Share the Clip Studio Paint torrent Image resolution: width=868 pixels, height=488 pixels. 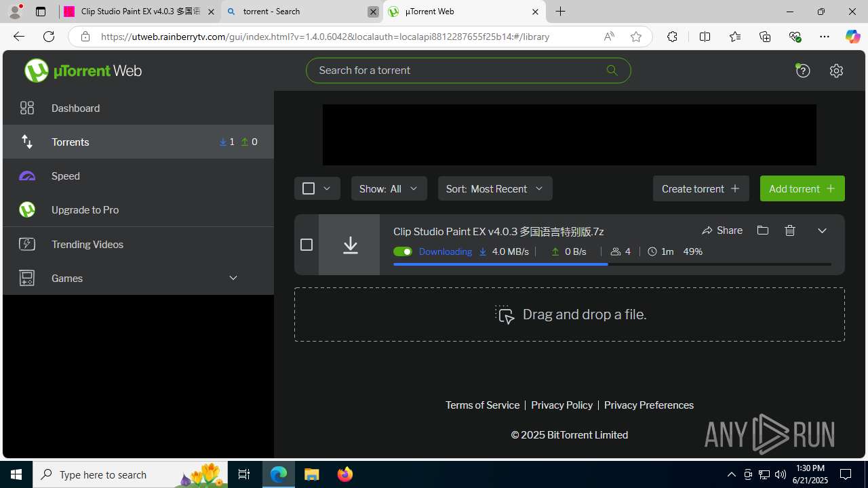click(x=722, y=230)
